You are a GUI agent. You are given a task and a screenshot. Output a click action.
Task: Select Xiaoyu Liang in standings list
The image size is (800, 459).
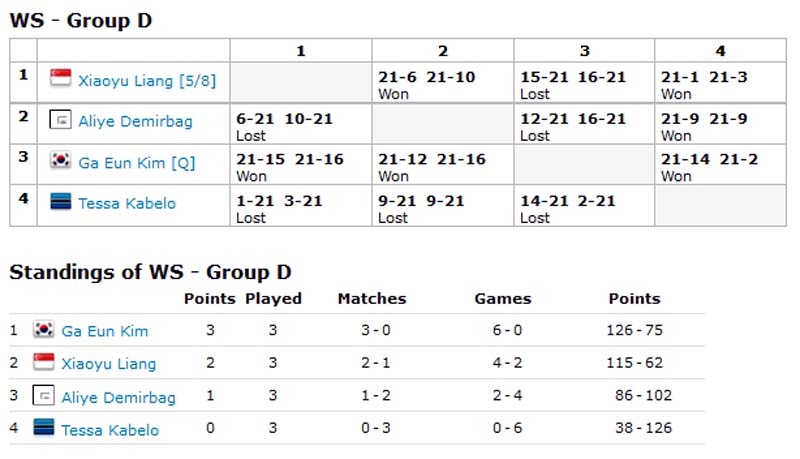coord(109,364)
